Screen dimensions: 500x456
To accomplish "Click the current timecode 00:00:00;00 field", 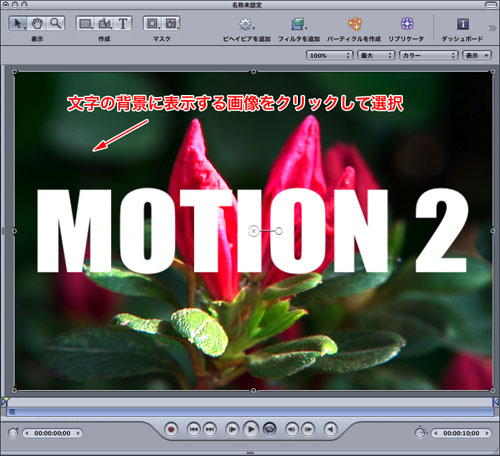I will point(52,433).
